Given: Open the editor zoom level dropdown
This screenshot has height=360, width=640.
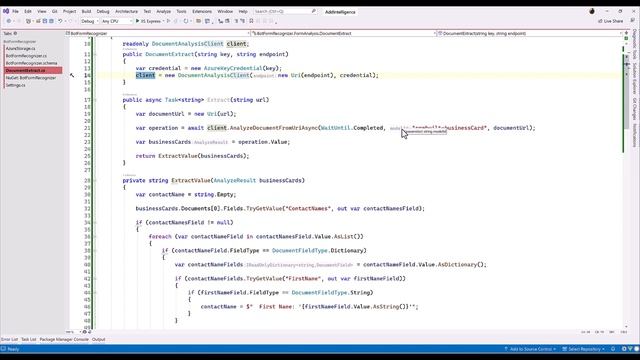Looking at the screenshot, I should point(73,332).
